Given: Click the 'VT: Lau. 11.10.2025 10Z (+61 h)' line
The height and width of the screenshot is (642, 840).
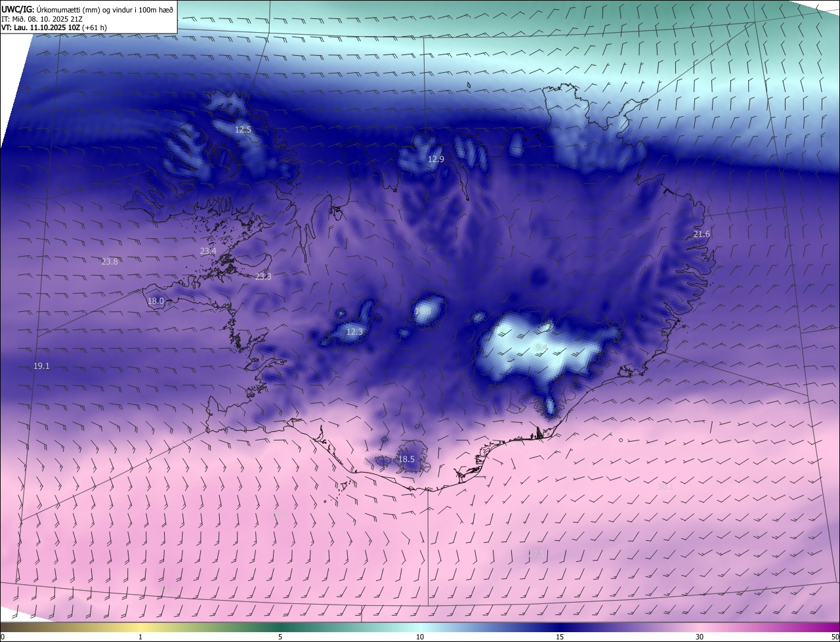Looking at the screenshot, I should 54,28.
